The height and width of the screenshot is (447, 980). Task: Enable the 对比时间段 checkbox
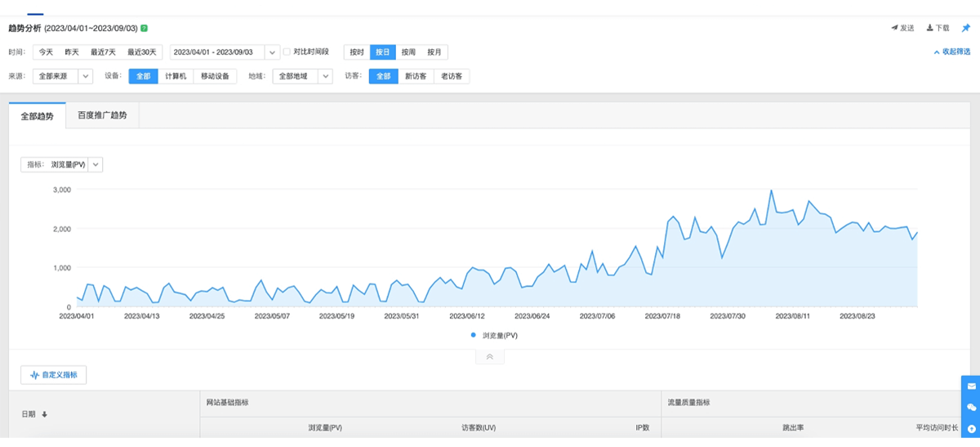tap(287, 52)
